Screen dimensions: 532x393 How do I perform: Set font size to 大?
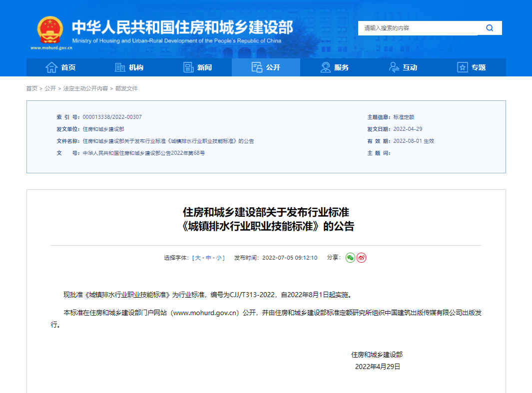click(x=198, y=258)
